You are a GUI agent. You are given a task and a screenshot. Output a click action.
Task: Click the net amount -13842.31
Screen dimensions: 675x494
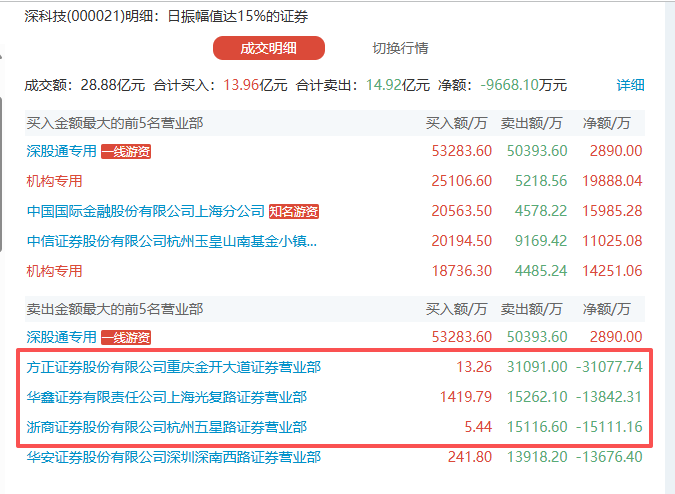coord(609,396)
